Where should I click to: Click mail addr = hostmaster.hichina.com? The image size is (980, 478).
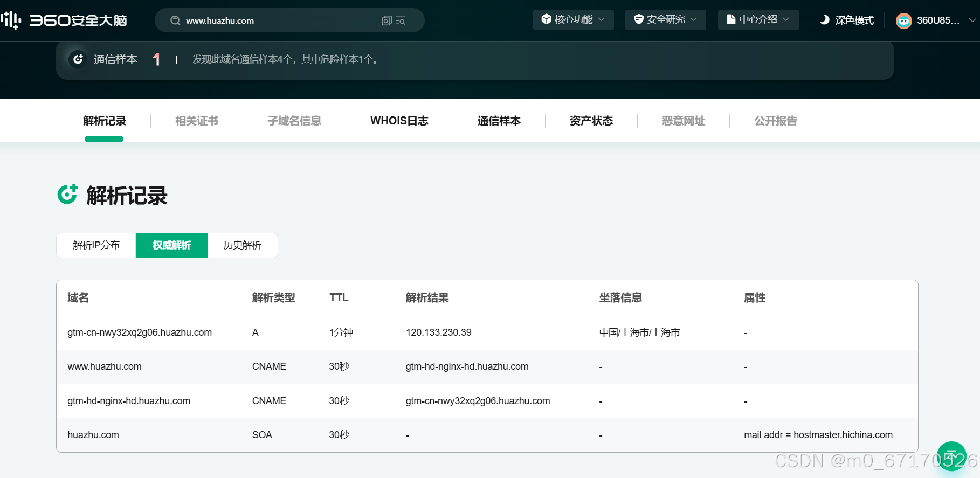pyautogui.click(x=818, y=435)
